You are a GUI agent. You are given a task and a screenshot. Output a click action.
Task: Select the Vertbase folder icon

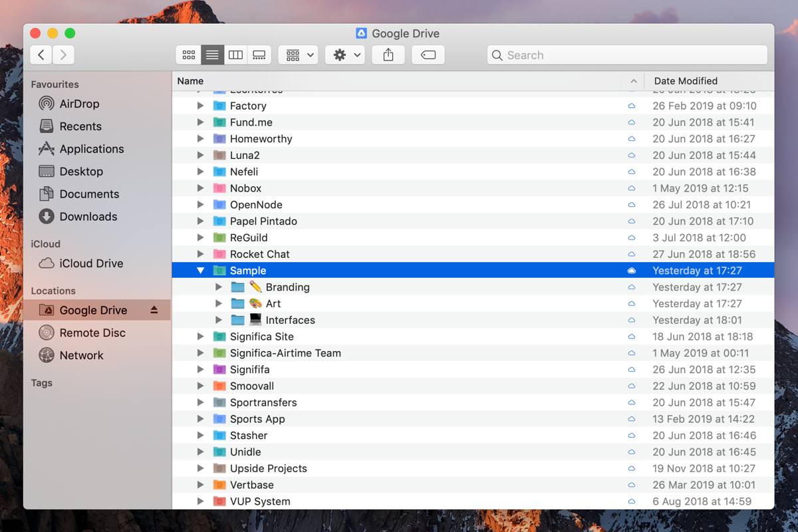pos(219,485)
